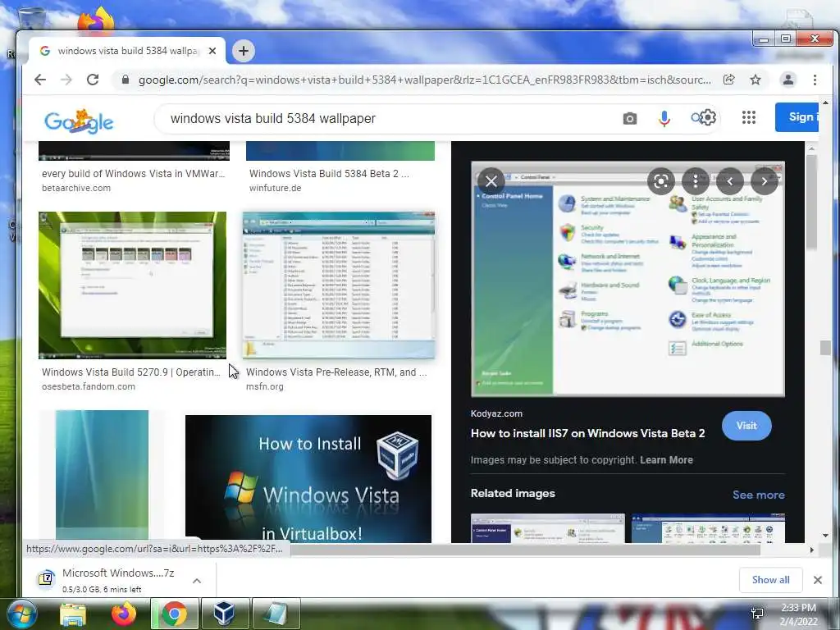Open File Explorer from taskbar
Screen dimensions: 840x630
point(73,614)
